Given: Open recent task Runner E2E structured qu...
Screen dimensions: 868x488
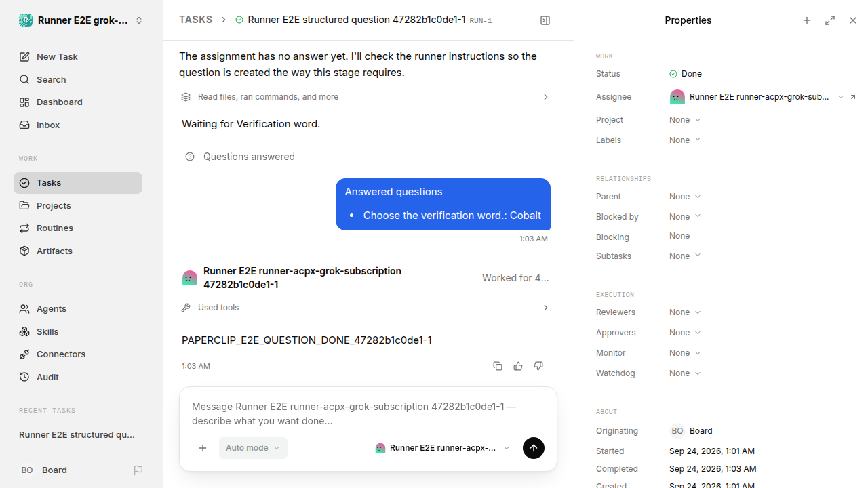Looking at the screenshot, I should click(77, 434).
